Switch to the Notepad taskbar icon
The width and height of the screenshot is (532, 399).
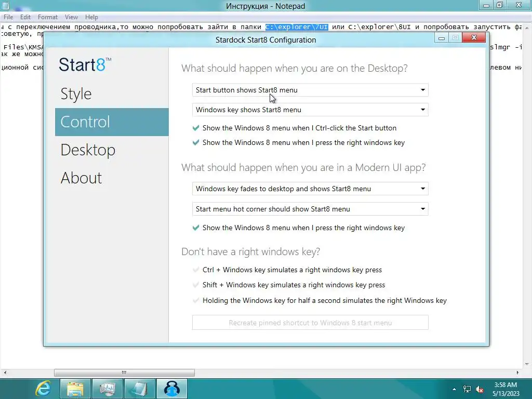(x=139, y=389)
